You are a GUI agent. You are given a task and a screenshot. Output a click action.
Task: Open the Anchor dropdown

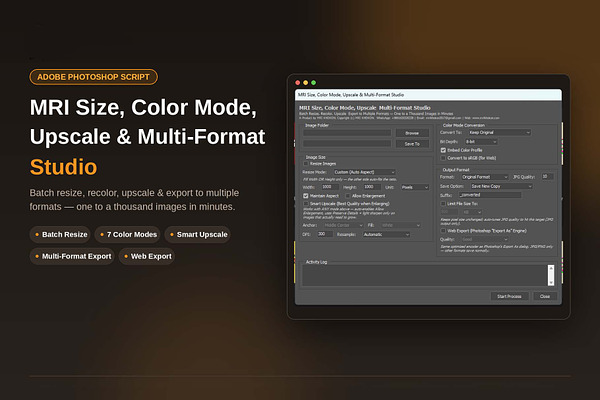pos(343,225)
